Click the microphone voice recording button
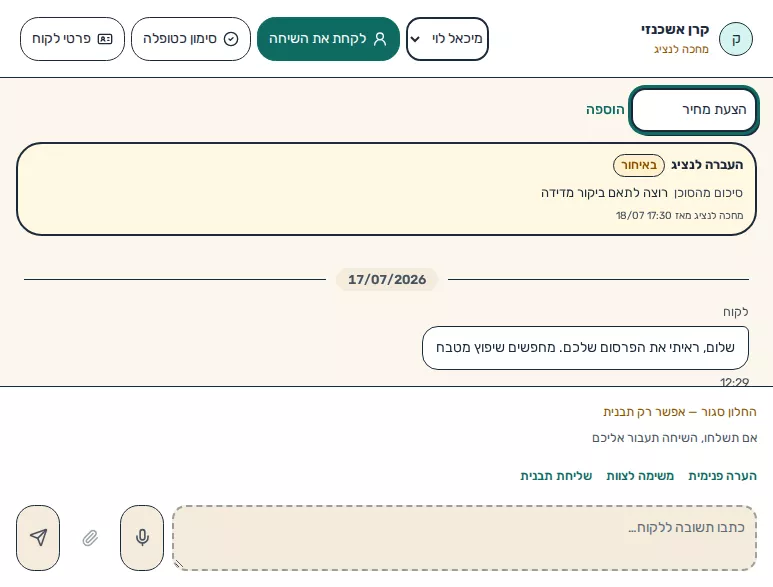 [142, 538]
